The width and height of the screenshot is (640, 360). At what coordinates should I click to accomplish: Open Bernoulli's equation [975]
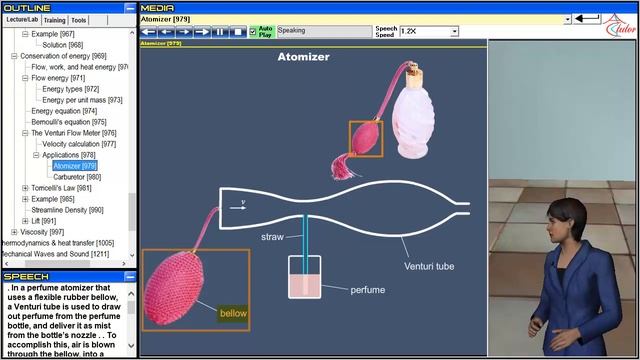click(x=69, y=122)
